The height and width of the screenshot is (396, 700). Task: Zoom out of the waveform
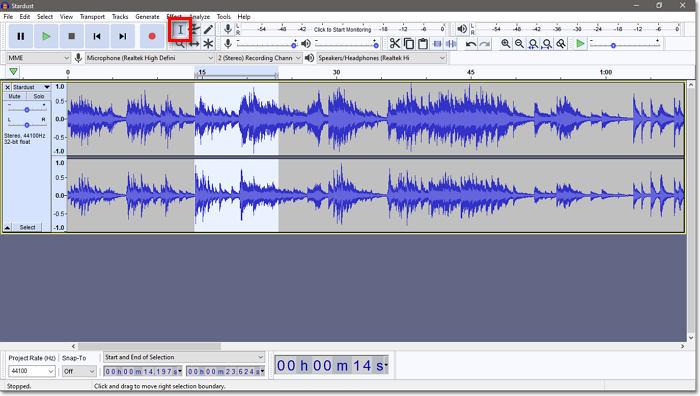519,43
